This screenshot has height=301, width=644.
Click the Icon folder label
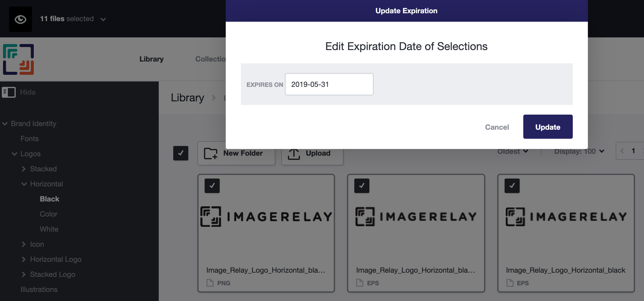pyautogui.click(x=37, y=244)
